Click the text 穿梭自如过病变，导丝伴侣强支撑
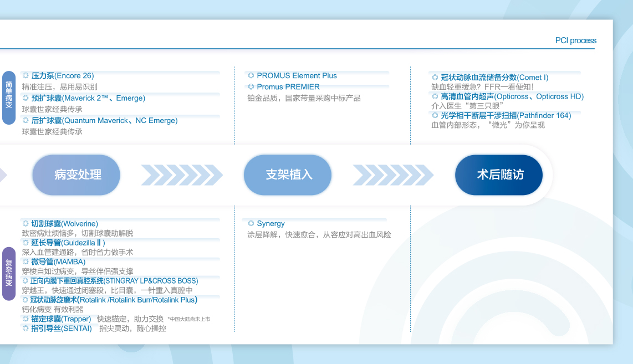Viewport: 633px width, 364px height. (78, 271)
